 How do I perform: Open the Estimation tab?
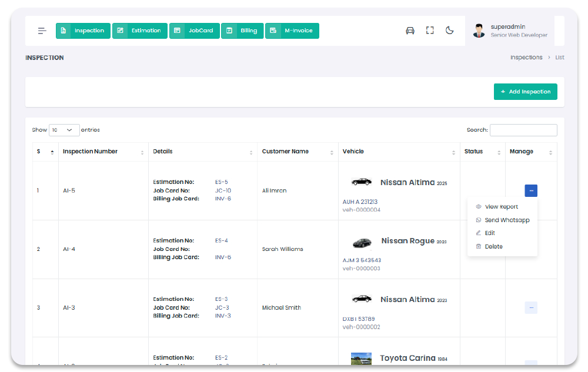coord(139,31)
